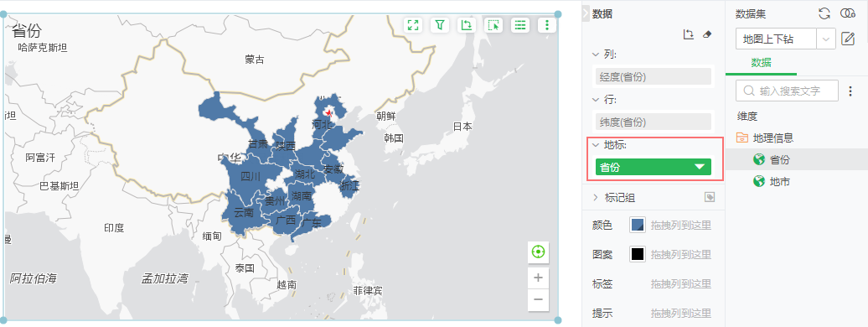Open the list view icon on map
868x327 pixels.
coord(519,25)
